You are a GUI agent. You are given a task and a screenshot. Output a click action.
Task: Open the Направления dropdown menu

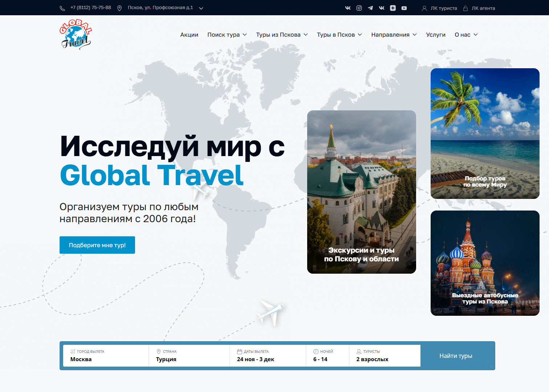tap(394, 35)
